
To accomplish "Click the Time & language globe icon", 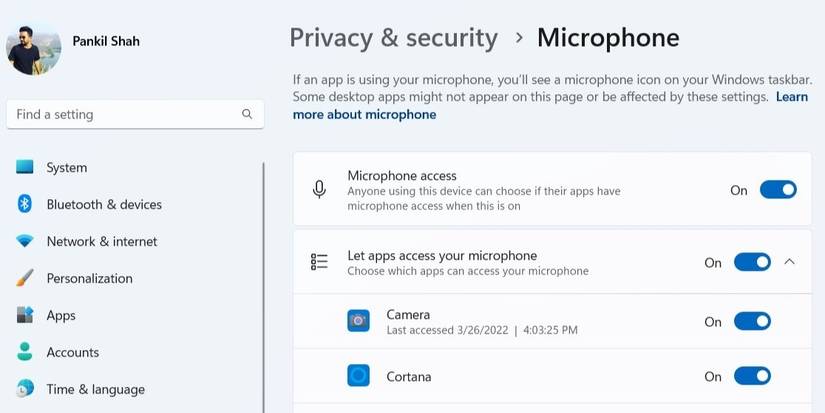I will pos(25,389).
